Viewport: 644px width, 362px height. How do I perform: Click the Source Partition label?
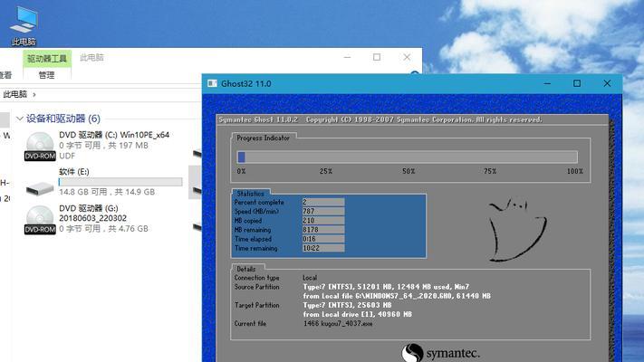click(256, 287)
